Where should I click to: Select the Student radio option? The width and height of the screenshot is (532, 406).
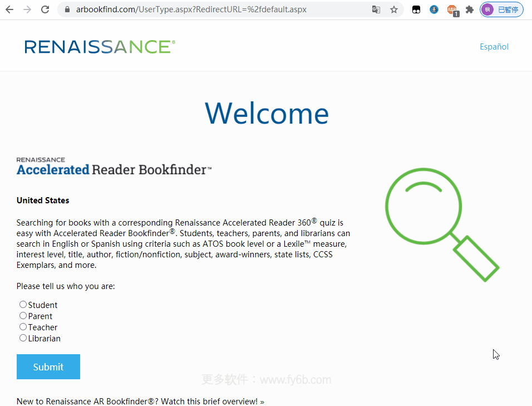pos(23,304)
